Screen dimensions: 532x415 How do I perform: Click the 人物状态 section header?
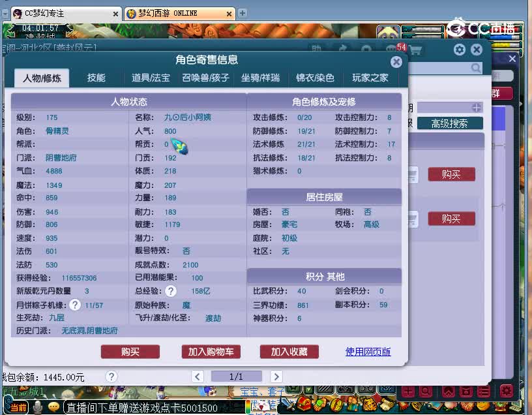pyautogui.click(x=129, y=102)
